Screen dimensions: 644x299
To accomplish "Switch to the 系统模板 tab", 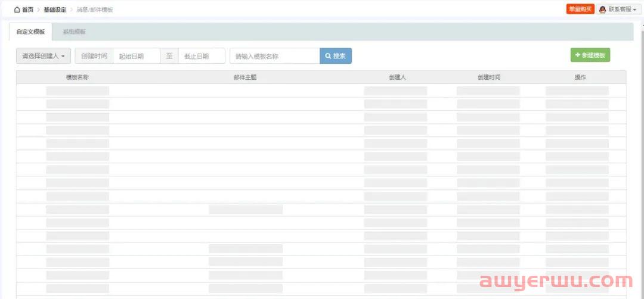I will [75, 32].
